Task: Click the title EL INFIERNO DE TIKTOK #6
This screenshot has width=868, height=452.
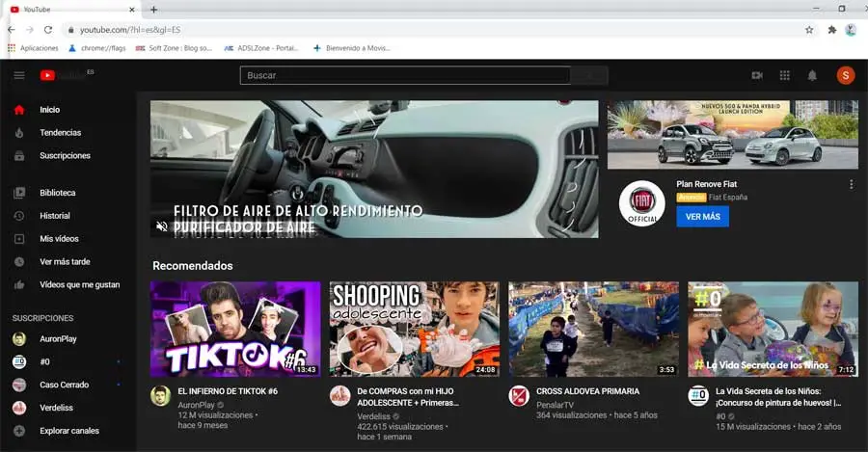Action: click(228, 391)
